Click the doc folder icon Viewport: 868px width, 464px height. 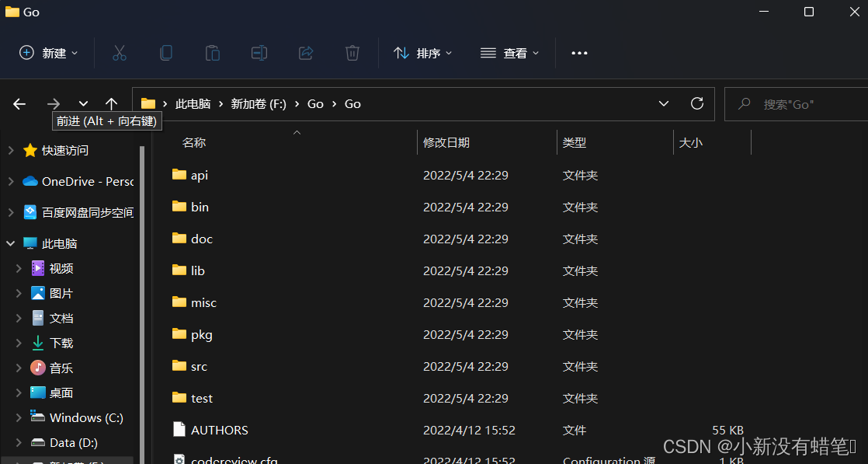(x=179, y=239)
